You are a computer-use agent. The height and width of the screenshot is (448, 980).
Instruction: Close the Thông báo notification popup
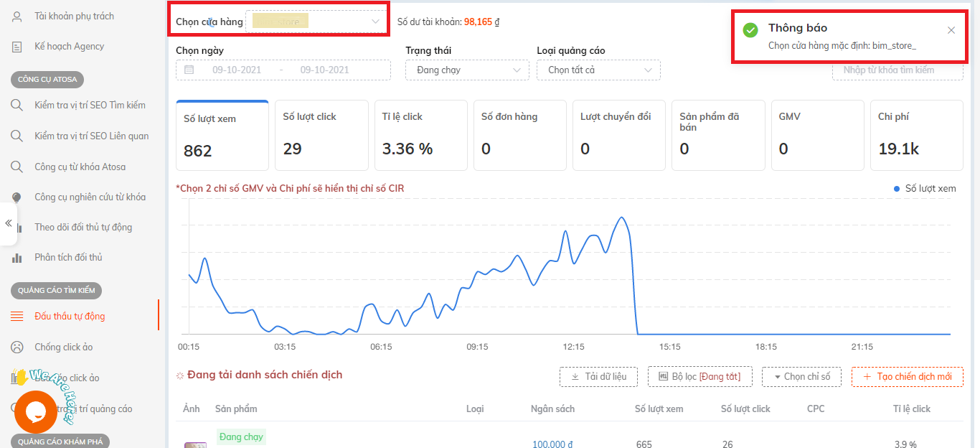click(x=951, y=30)
